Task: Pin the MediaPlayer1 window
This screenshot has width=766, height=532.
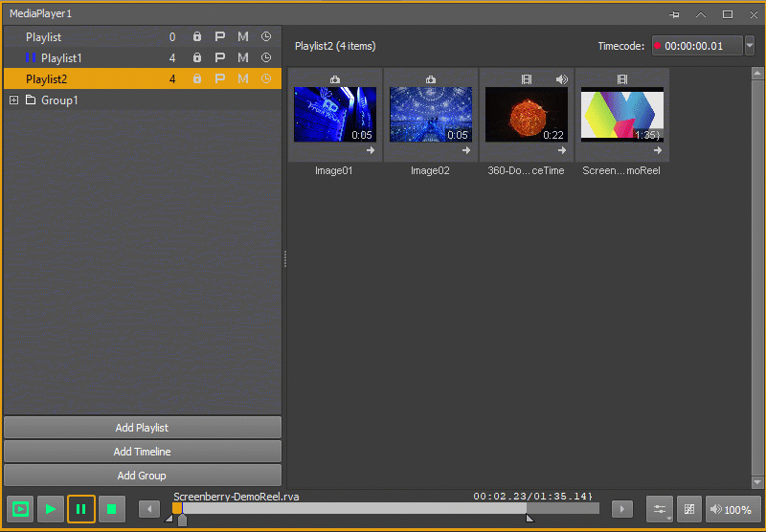Action: [675, 14]
